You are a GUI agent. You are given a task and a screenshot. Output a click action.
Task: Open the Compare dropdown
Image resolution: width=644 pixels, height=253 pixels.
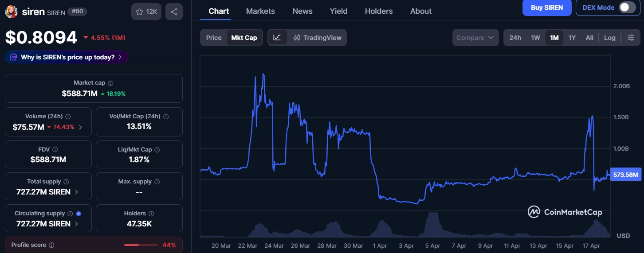pos(475,38)
